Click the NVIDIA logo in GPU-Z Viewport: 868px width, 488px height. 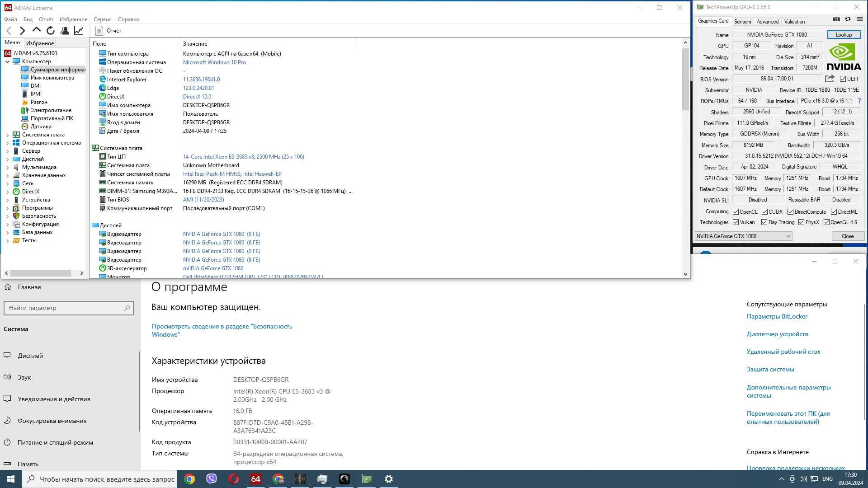(x=844, y=57)
